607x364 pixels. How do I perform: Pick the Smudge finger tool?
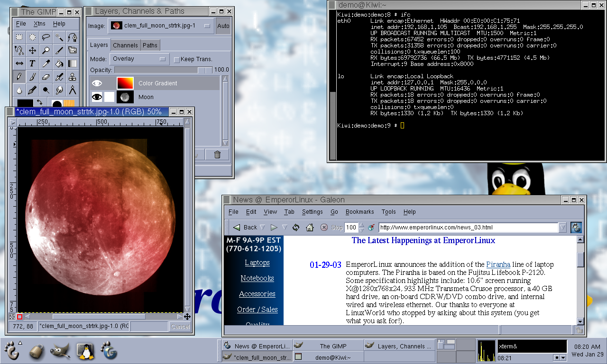pyautogui.click(x=59, y=90)
